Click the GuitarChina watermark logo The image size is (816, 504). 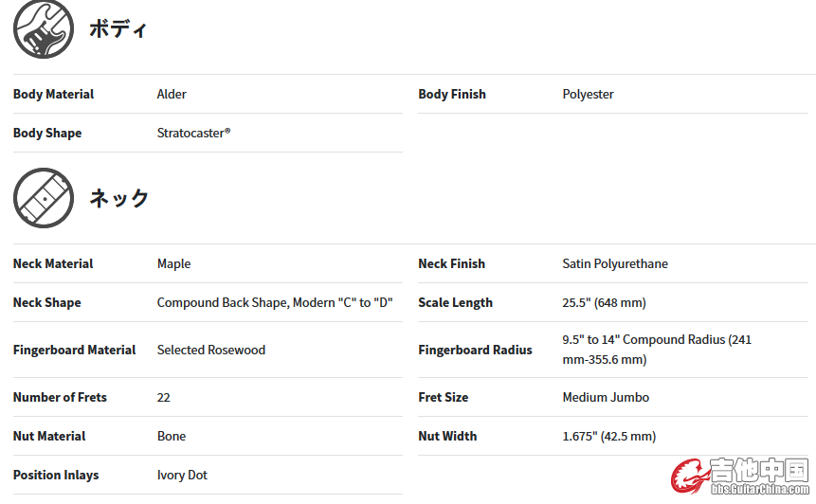[x=741, y=477]
